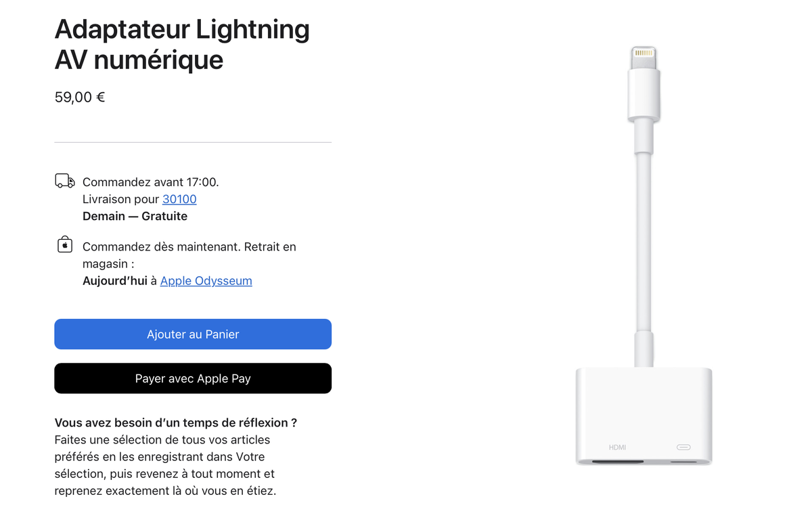This screenshot has width=812, height=505.
Task: Click the heading Vous avez besoin d'un temps de réflexion
Action: [x=176, y=422]
